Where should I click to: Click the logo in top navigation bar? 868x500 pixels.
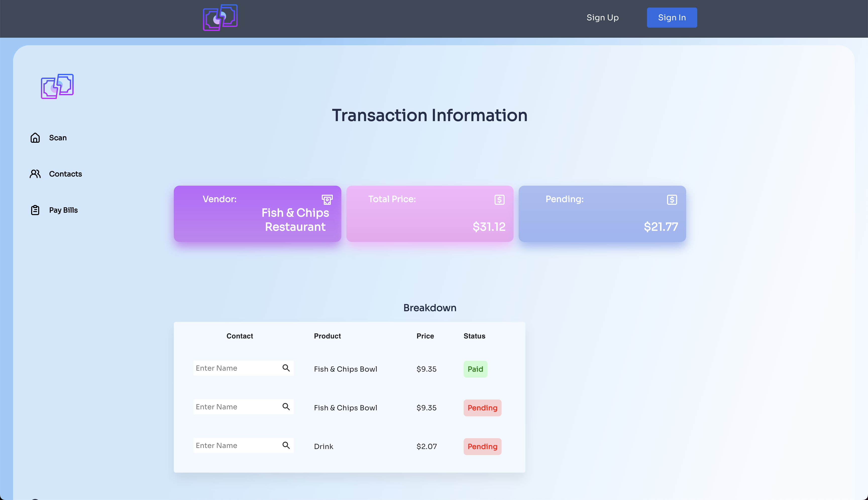click(x=220, y=18)
